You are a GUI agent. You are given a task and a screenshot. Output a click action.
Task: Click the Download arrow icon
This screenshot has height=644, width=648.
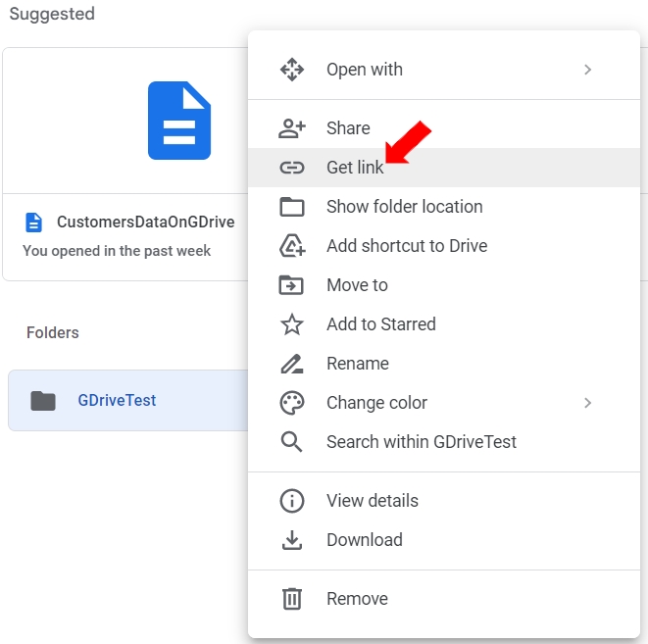[x=292, y=540]
